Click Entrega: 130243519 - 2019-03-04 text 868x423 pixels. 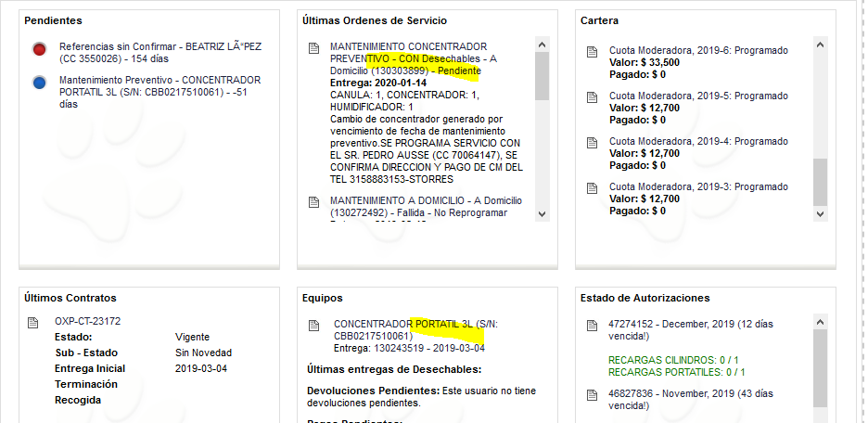point(409,348)
